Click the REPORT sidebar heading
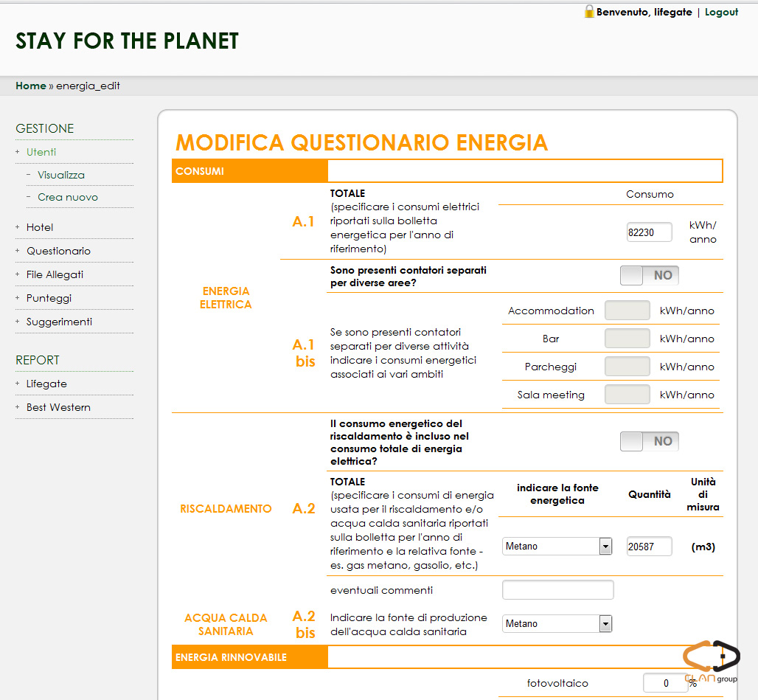The width and height of the screenshot is (758, 700). pos(37,360)
